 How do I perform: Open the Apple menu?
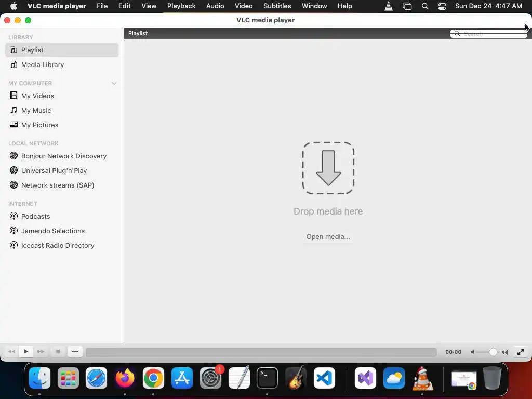pos(14,6)
